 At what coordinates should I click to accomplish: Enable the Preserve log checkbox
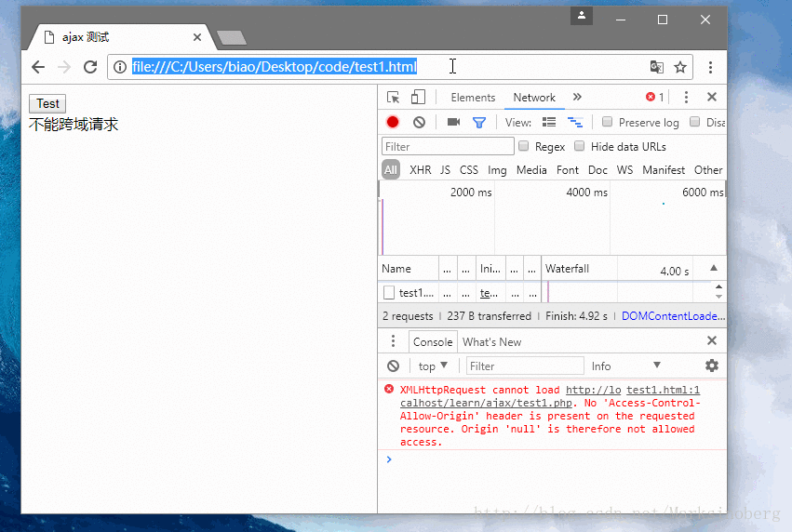click(x=608, y=122)
